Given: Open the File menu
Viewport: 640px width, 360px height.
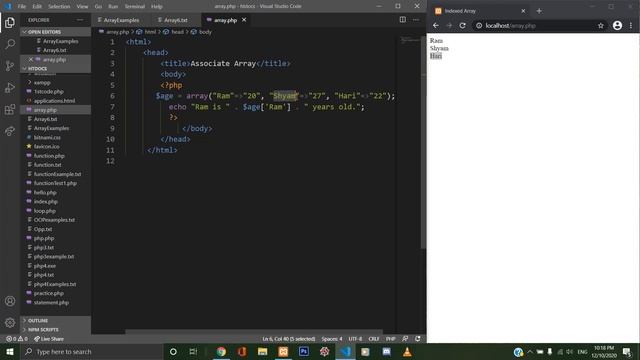Looking at the screenshot, I should tap(22, 6).
